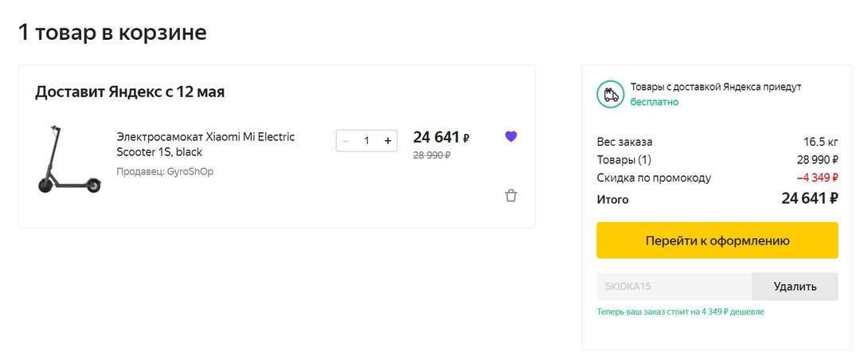This screenshot has width=868, height=360.
Task: Click Удалить to remove the promo code
Action: point(795,287)
